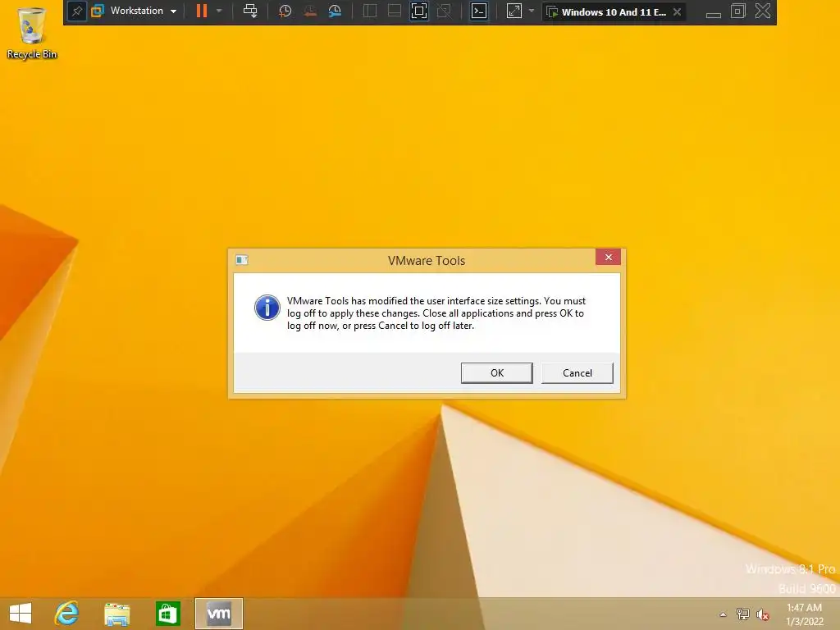Click the Unity mode icon
The image size is (840, 630).
(444, 11)
